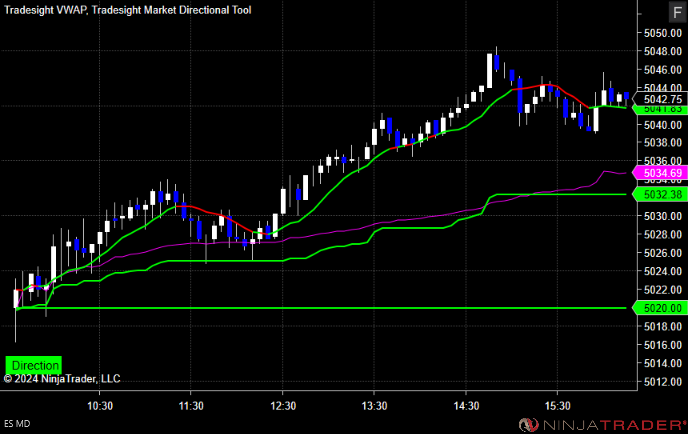Click the 5018.00 price axis label

click(x=663, y=326)
